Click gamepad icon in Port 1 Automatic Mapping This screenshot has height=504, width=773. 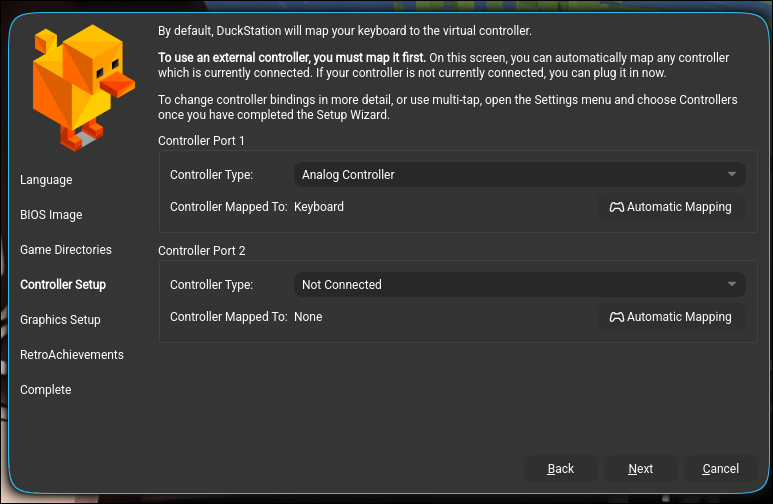tap(617, 207)
